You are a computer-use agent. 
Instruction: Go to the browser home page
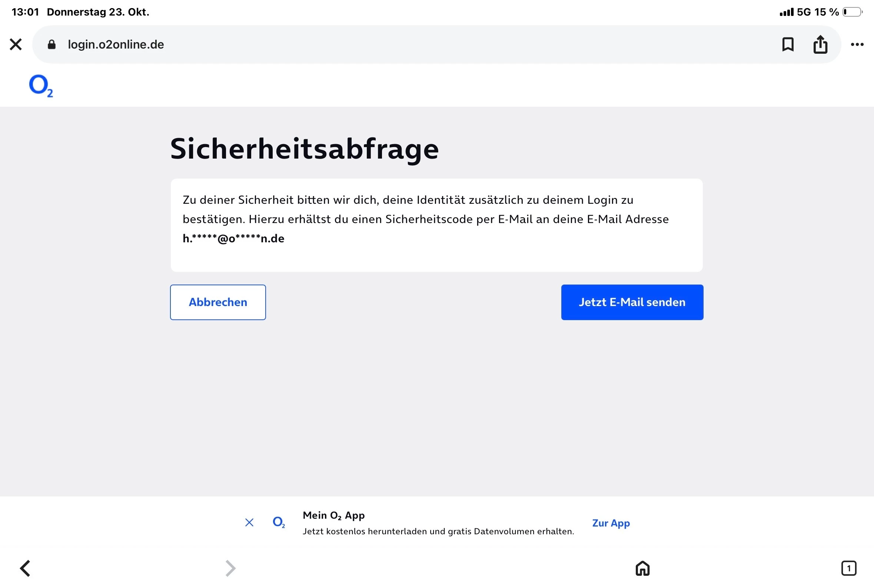pyautogui.click(x=642, y=568)
